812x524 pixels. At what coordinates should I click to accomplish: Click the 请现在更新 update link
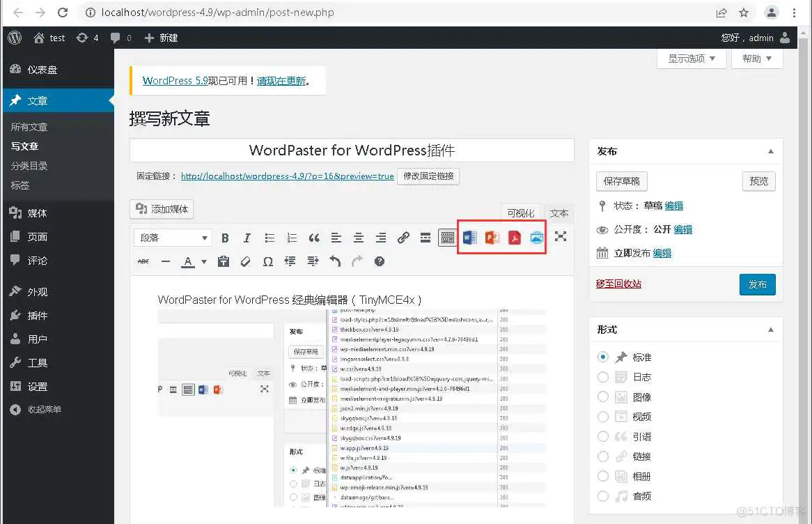[x=281, y=81]
